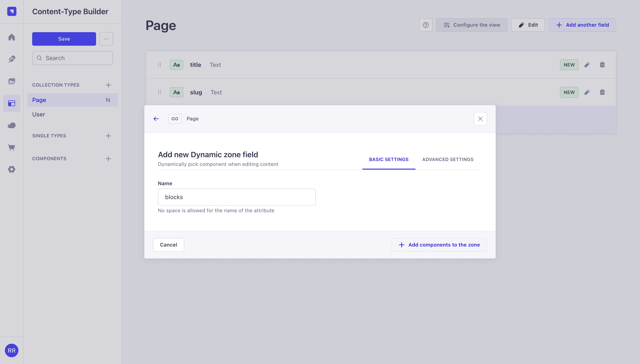Open the RR user profile avatar

12,350
